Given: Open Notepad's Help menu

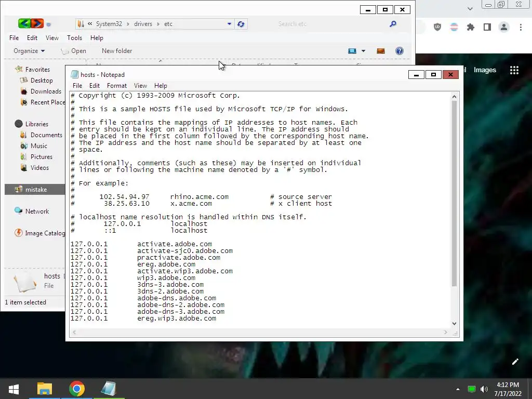Looking at the screenshot, I should pyautogui.click(x=161, y=86).
